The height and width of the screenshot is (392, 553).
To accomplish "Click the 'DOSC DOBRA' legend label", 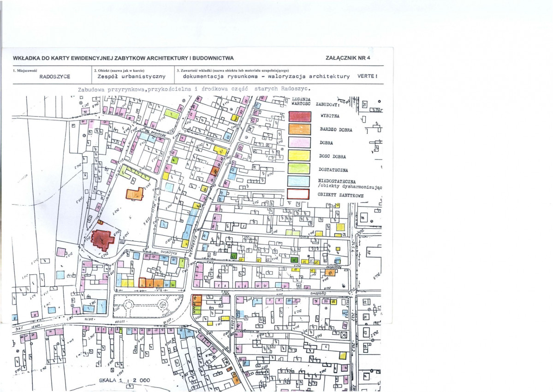I will coord(332,156).
